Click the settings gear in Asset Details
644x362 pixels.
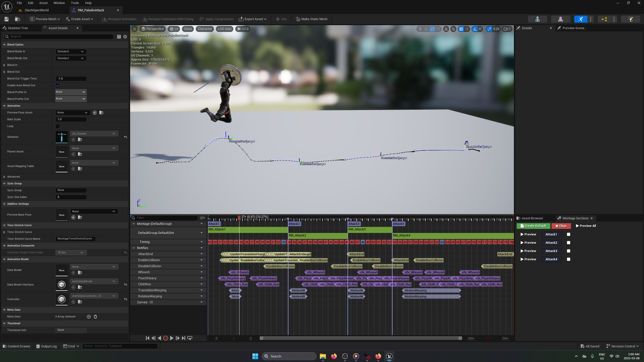(x=125, y=37)
